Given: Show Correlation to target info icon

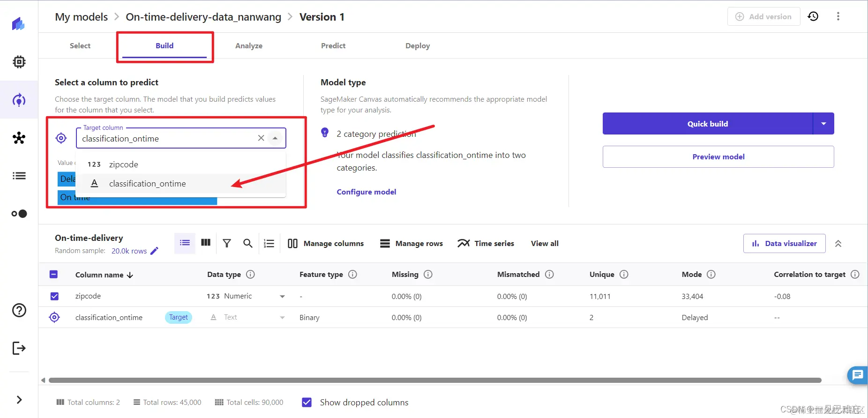Looking at the screenshot, I should click(855, 274).
